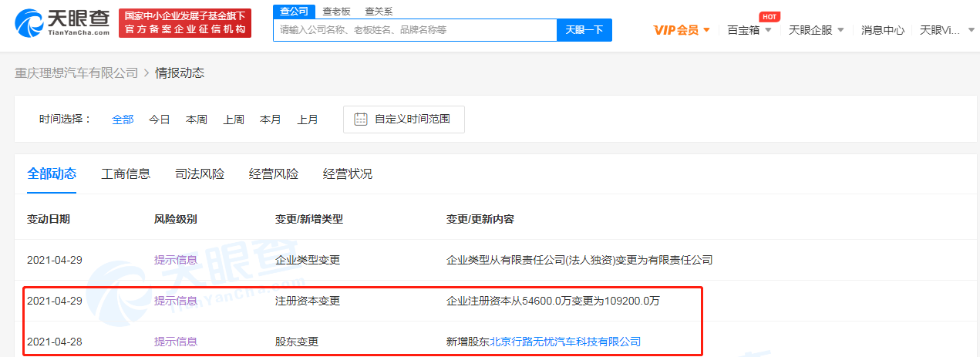Switch to 工商信息 tab
The image size is (980, 357).
tap(126, 173)
